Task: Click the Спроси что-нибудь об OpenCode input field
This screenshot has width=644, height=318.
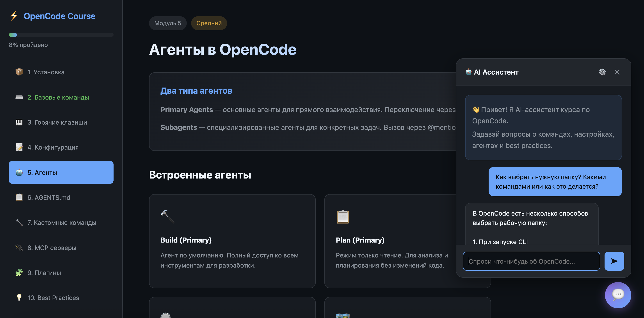Action: [531, 261]
